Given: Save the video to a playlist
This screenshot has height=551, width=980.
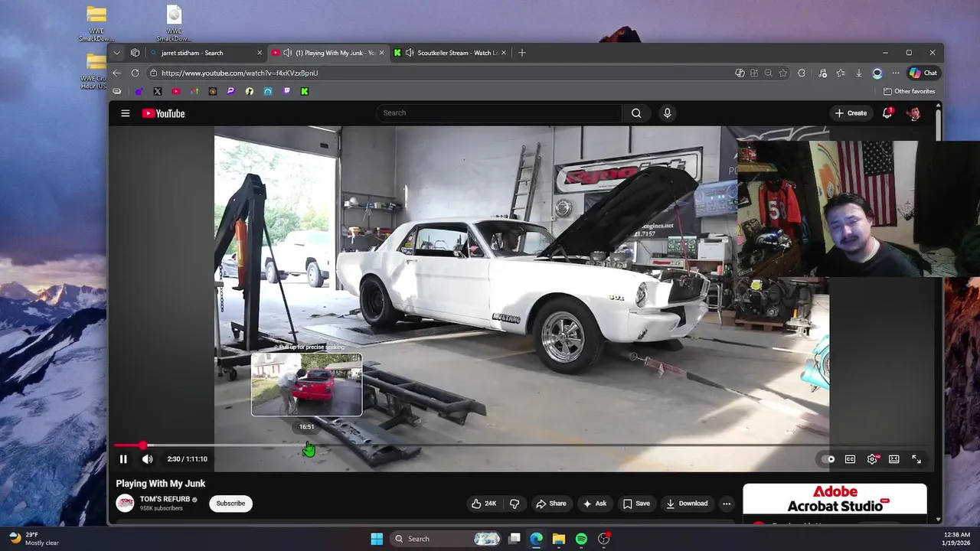Looking at the screenshot, I should click(x=636, y=504).
